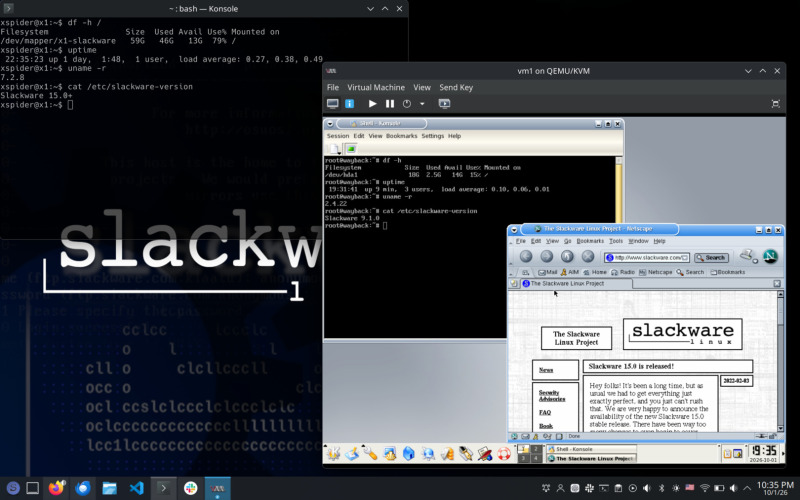Open Settings menu in guest Konsole
The height and width of the screenshot is (500, 800).
(433, 136)
